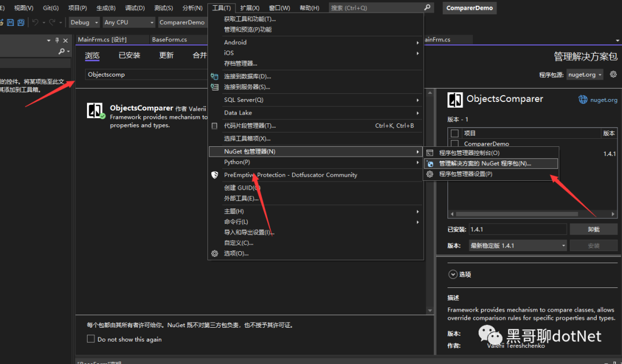The height and width of the screenshot is (364, 622).
Task: Select 选项(O)... in the Tools menu
Action: 316,253
